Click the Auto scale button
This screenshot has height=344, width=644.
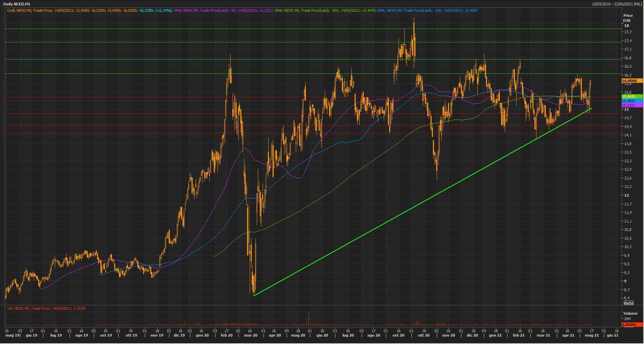point(628,303)
